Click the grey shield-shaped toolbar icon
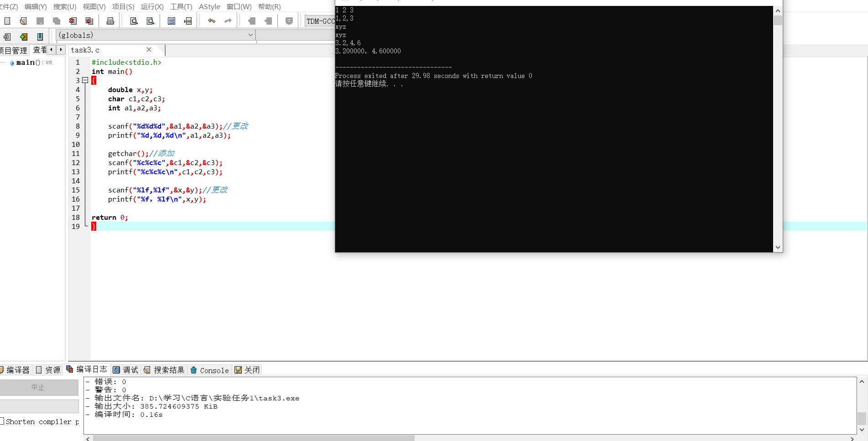868x441 pixels. coord(289,21)
